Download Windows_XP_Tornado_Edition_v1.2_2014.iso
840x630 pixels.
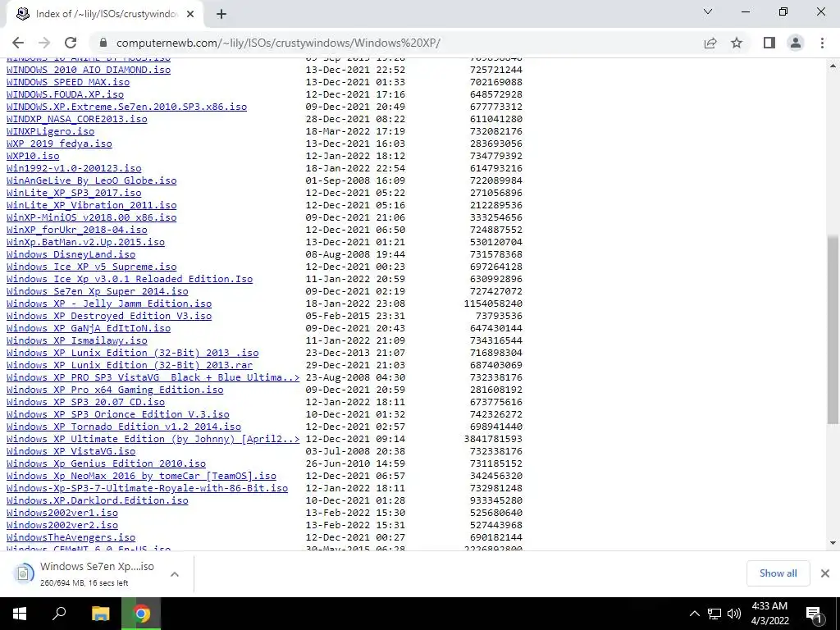tap(124, 427)
